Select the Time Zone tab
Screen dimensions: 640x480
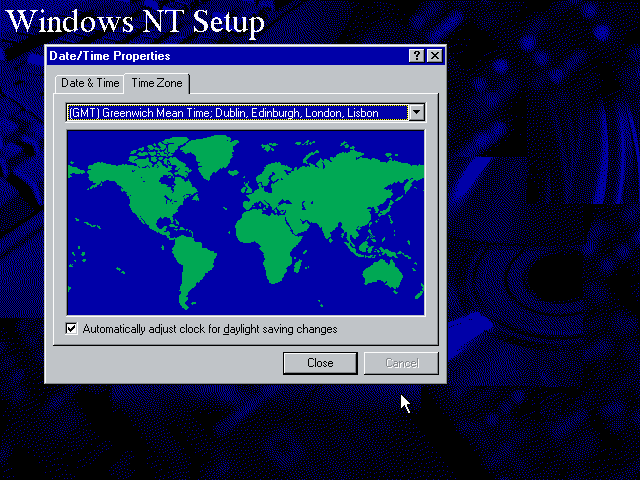point(157,83)
